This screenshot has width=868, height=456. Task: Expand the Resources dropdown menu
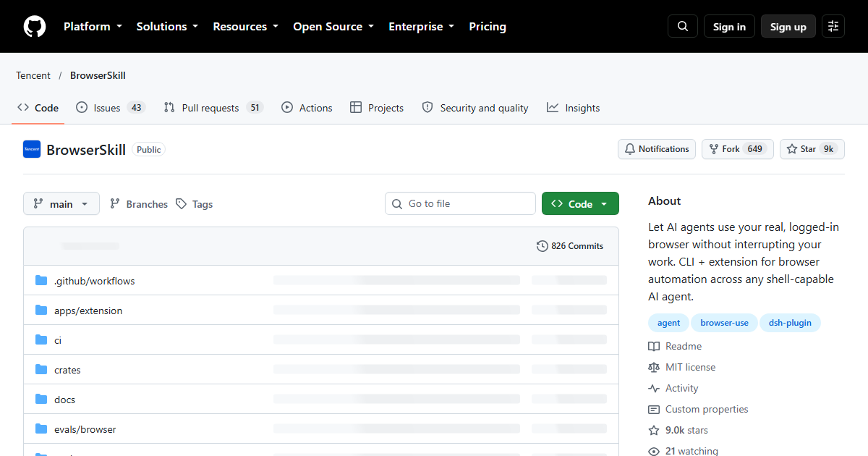coord(246,27)
